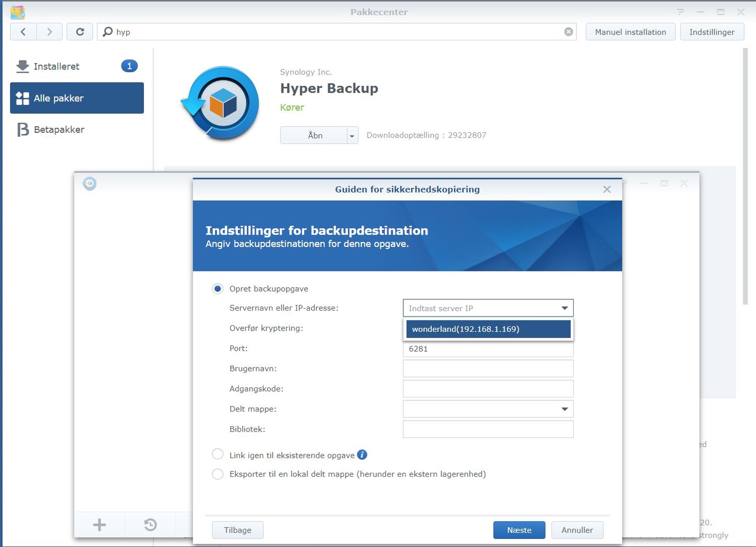Select Link igen til eksisterende opgave option
Screen dimensions: 756x547
(217, 455)
